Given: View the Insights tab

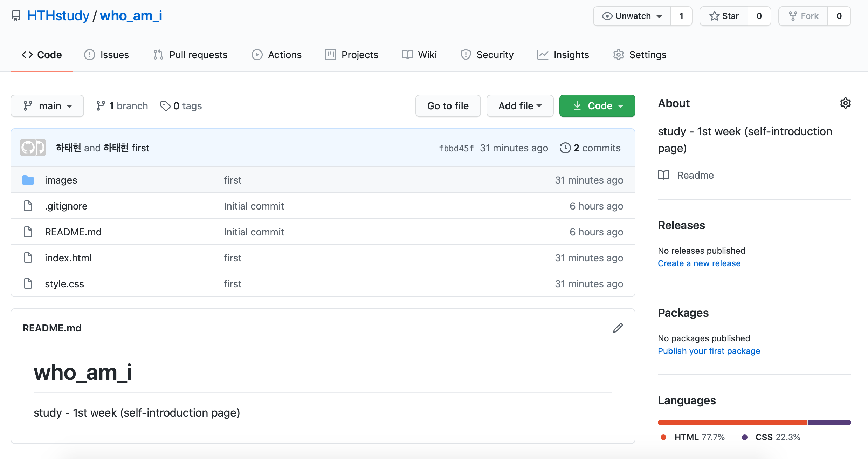Looking at the screenshot, I should 563,55.
